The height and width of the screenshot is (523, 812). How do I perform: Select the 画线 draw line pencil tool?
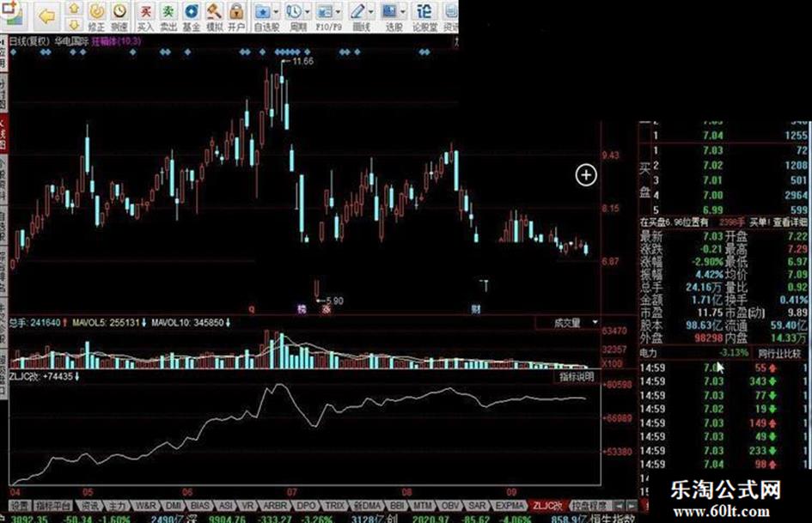tap(357, 12)
